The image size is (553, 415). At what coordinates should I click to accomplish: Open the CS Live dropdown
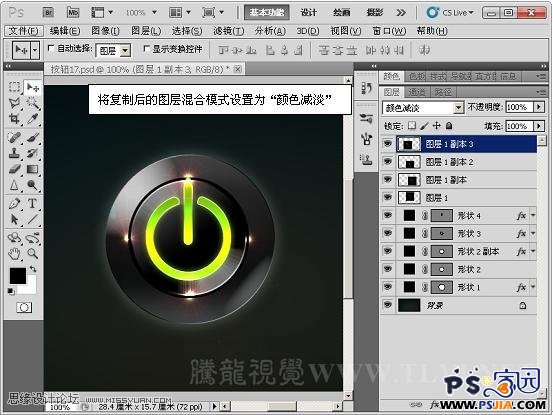[451, 13]
